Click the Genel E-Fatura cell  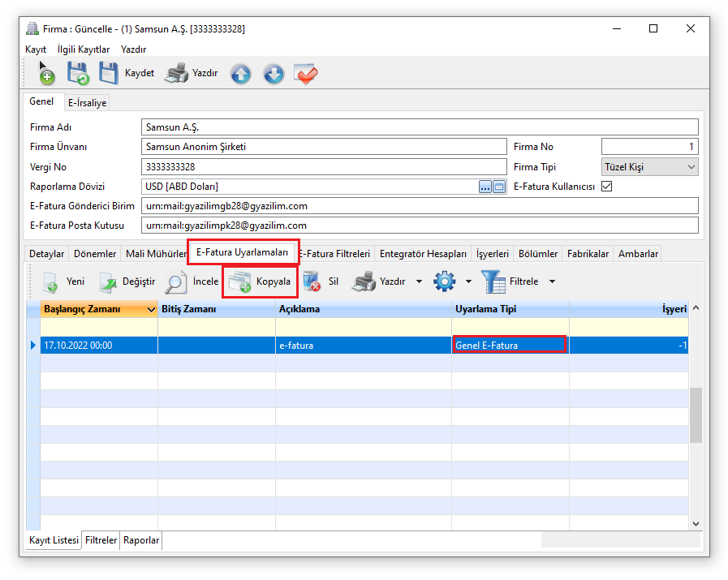[x=510, y=346]
